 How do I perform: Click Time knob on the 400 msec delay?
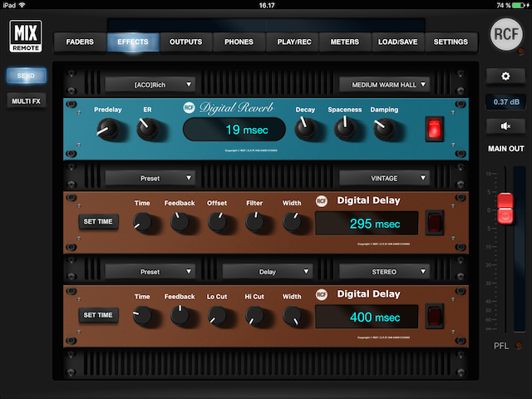point(142,316)
